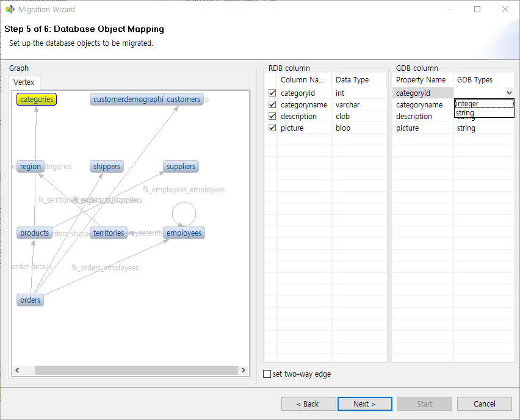Switch to the Vertex tab
Image resolution: width=520 pixels, height=420 pixels.
[24, 82]
